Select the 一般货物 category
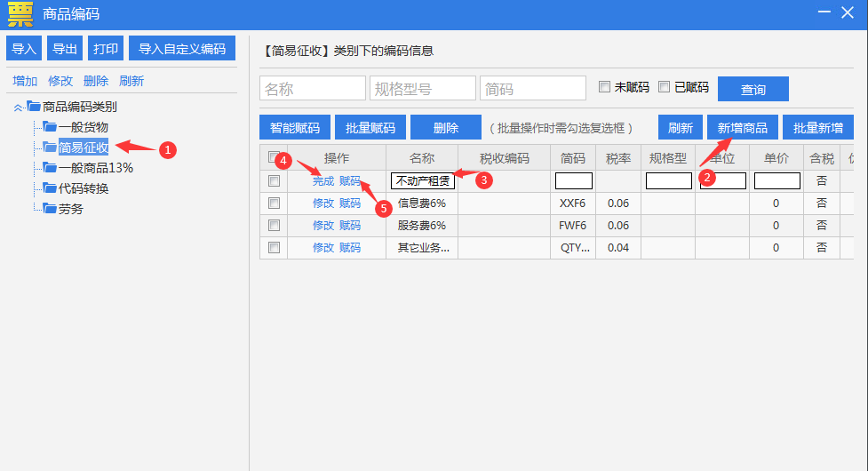868x471 pixels. point(83,127)
